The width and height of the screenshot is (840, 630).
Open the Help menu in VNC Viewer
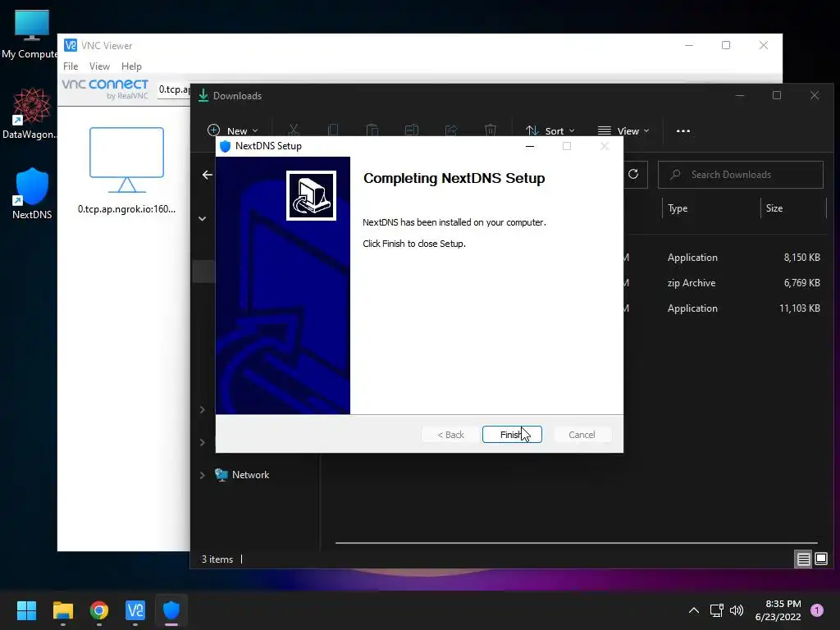pyautogui.click(x=131, y=66)
